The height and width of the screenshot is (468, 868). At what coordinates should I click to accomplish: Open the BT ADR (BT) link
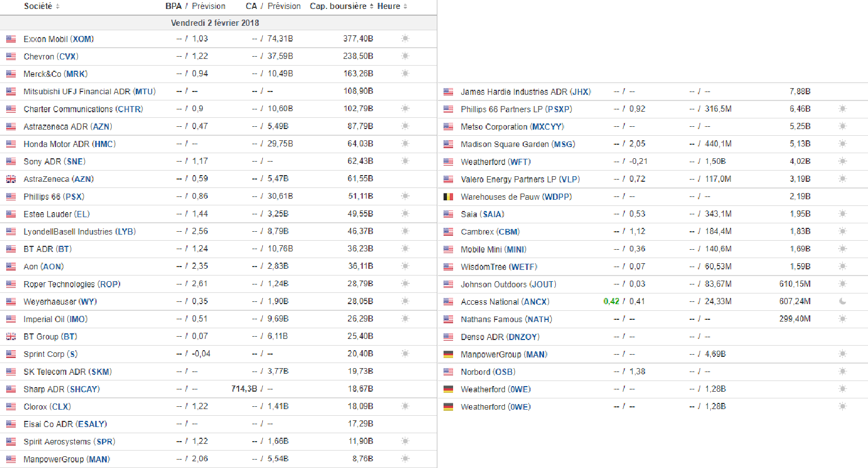[48, 249]
